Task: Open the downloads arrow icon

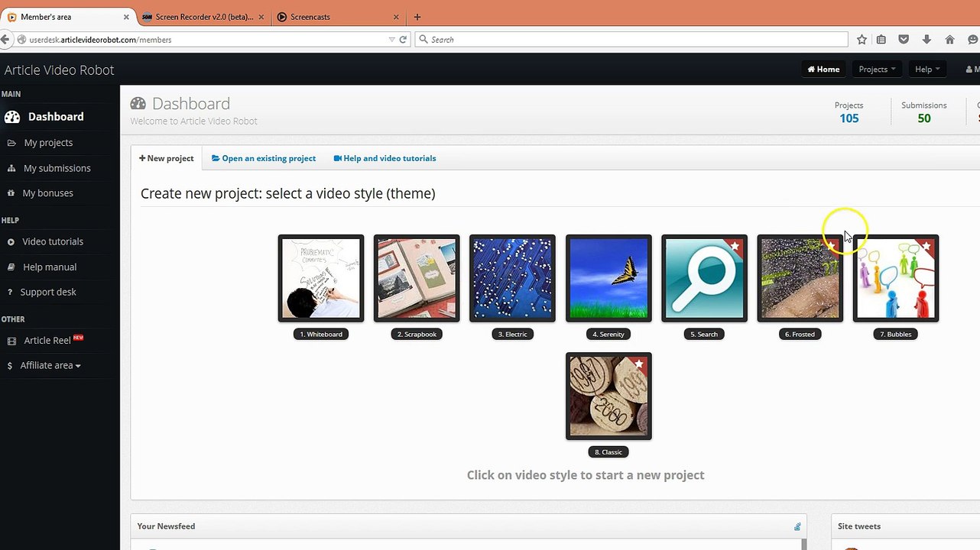Action: click(x=926, y=40)
